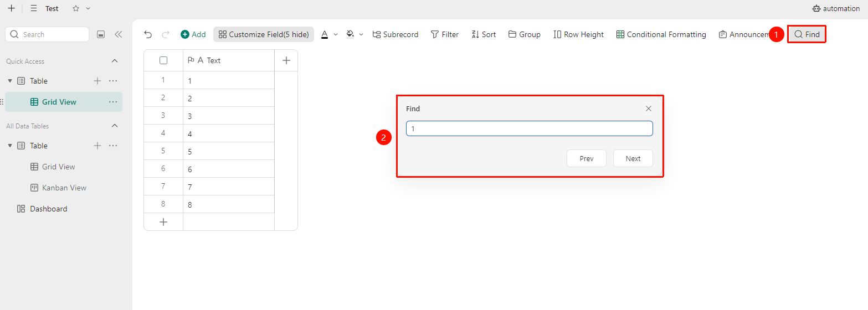The image size is (868, 310).
Task: Click the sidebar Search field
Action: pos(47,34)
